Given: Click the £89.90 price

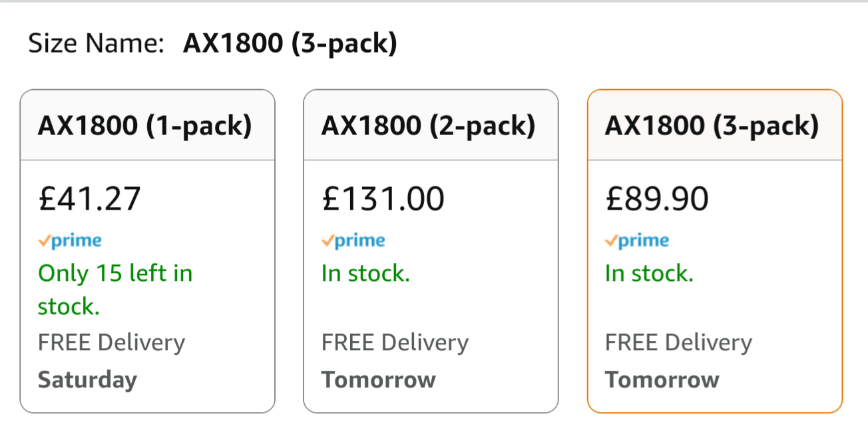Looking at the screenshot, I should (657, 199).
